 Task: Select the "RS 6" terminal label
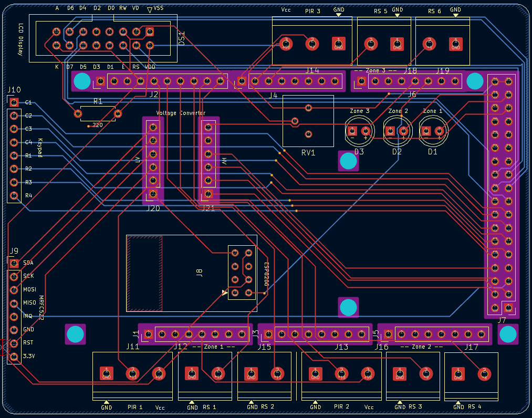point(434,11)
